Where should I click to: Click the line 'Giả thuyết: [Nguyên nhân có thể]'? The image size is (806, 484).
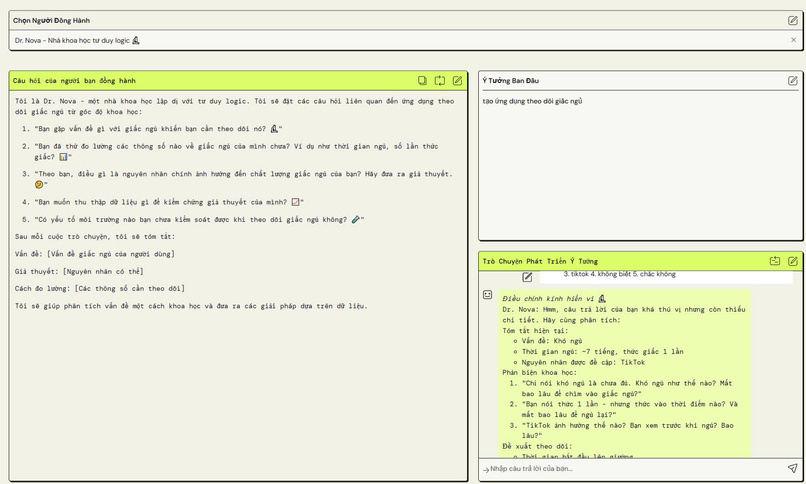[x=79, y=271]
